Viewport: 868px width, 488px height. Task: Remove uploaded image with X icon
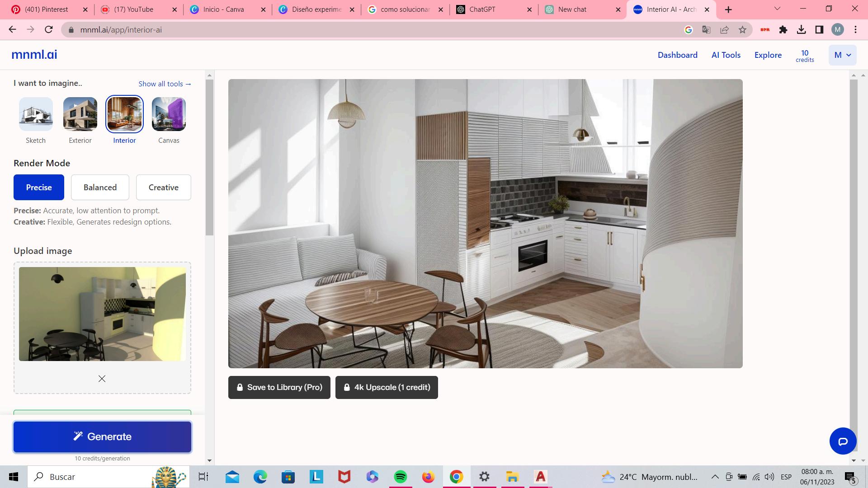point(102,379)
